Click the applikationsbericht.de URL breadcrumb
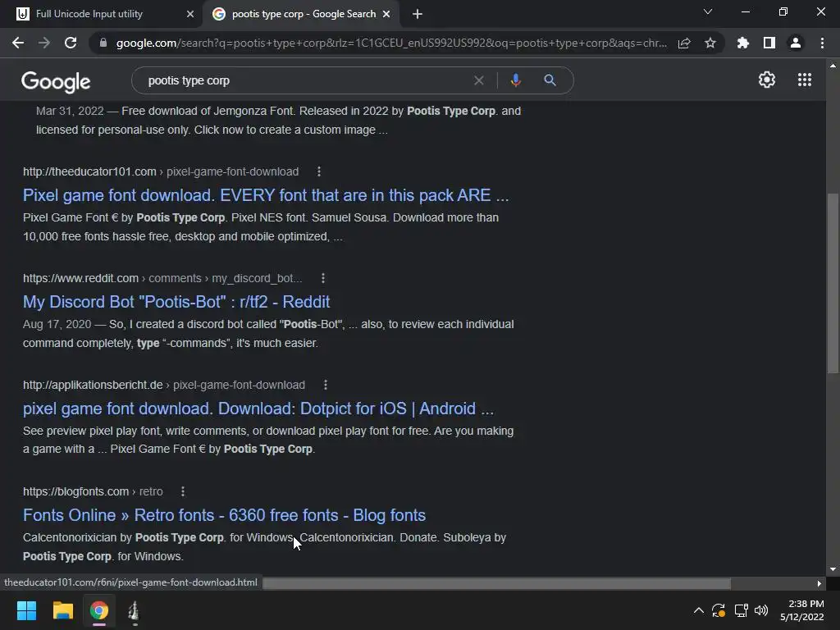This screenshot has width=840, height=630. (164, 385)
